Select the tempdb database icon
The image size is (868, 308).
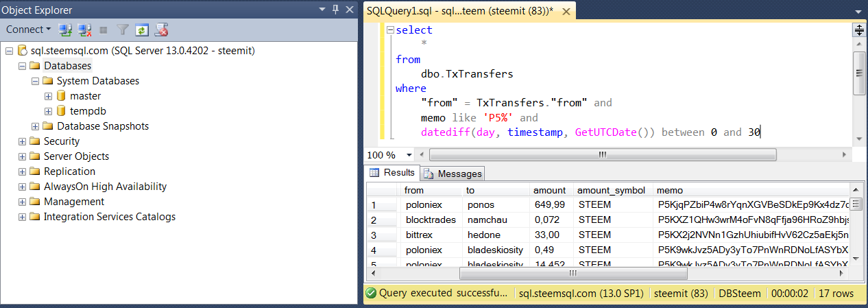(x=61, y=111)
